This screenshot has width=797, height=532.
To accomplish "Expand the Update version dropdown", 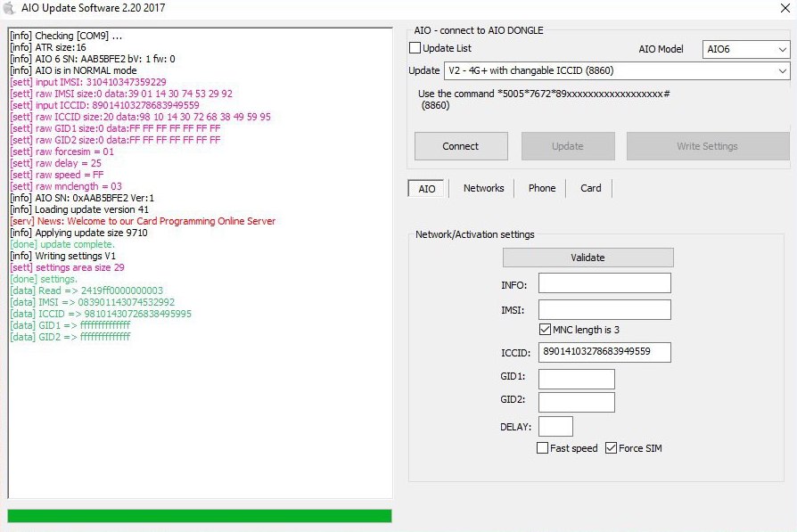I will (x=616, y=70).
